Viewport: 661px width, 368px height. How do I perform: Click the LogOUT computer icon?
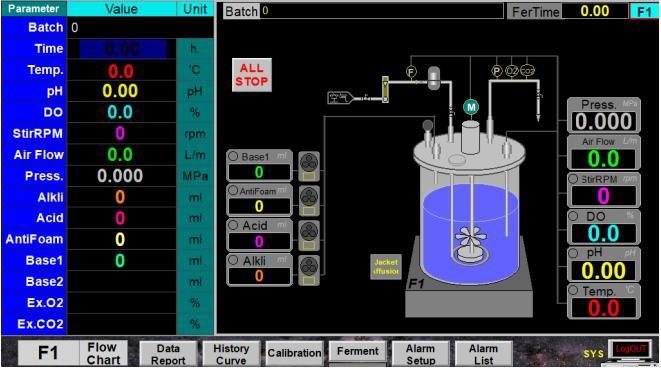[x=630, y=351]
